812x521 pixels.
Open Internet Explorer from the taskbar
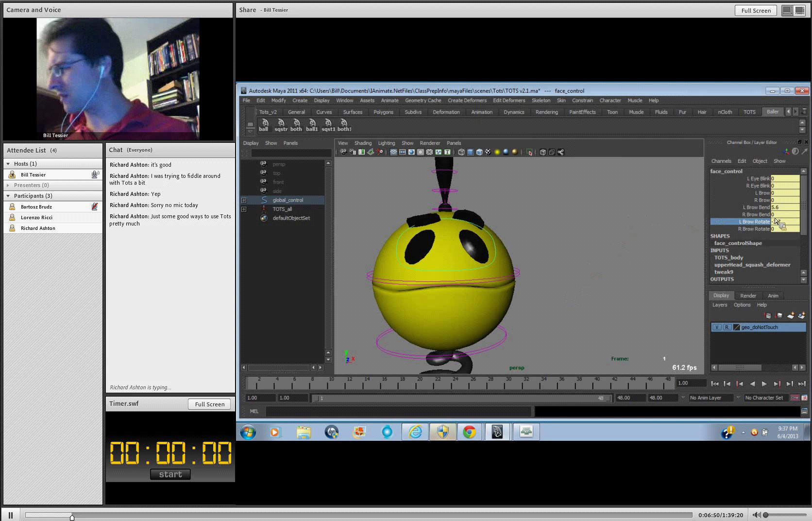[x=415, y=432]
